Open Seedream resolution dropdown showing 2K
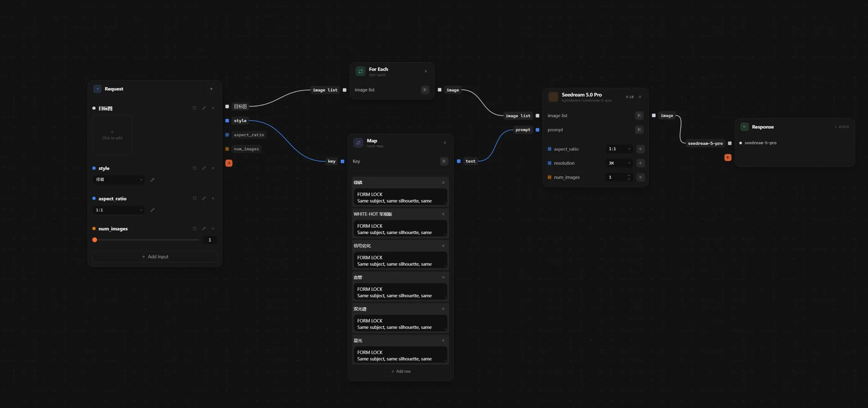The width and height of the screenshot is (868, 408). (619, 163)
